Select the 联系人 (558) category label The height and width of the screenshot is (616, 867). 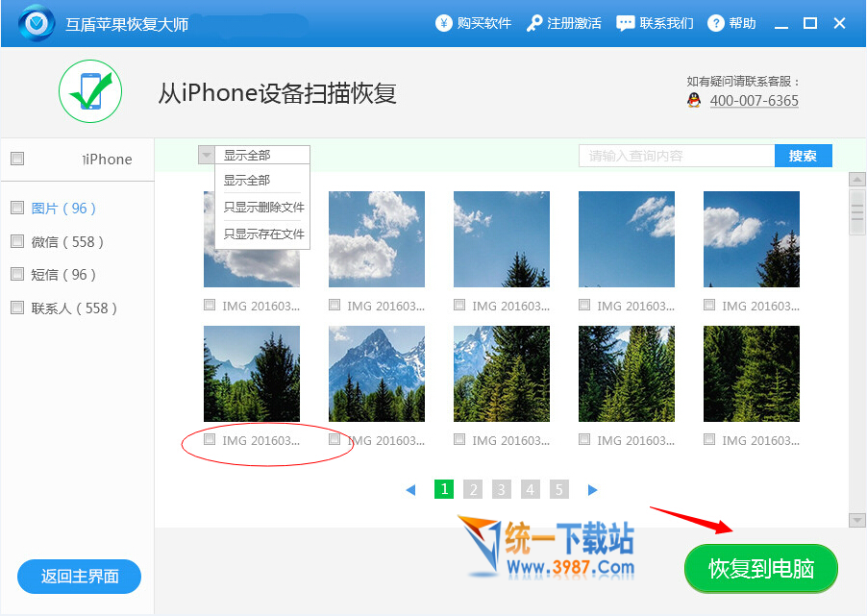74,308
